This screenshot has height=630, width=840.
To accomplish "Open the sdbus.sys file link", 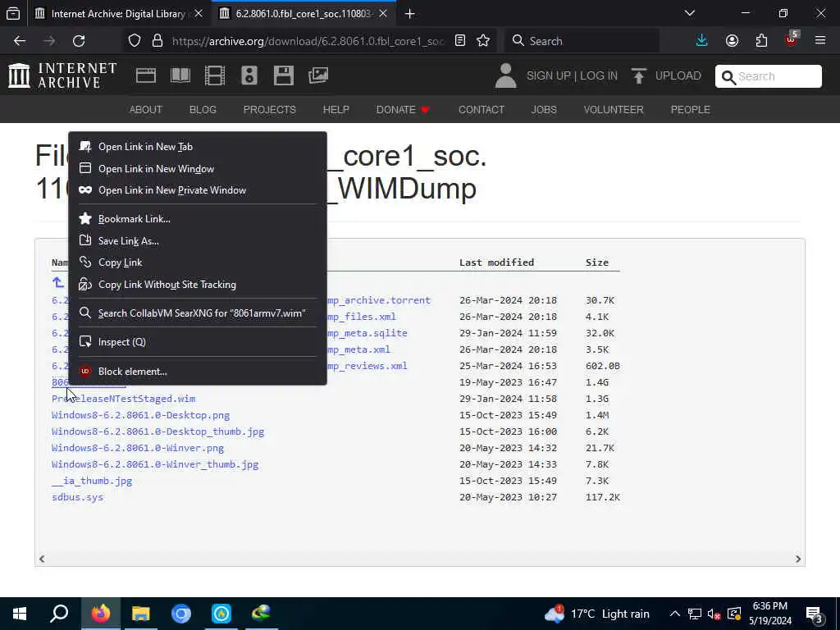I will click(x=78, y=497).
